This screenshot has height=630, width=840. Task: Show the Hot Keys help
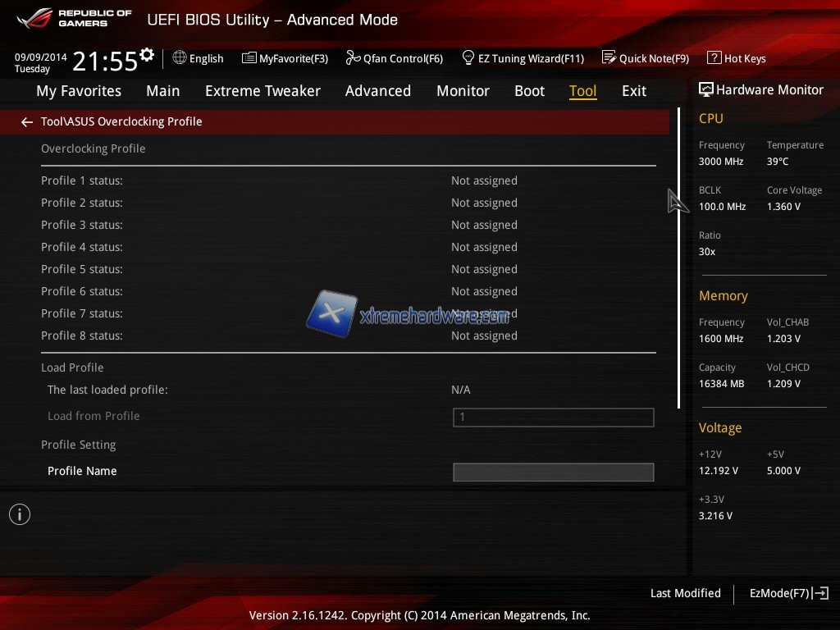point(736,58)
